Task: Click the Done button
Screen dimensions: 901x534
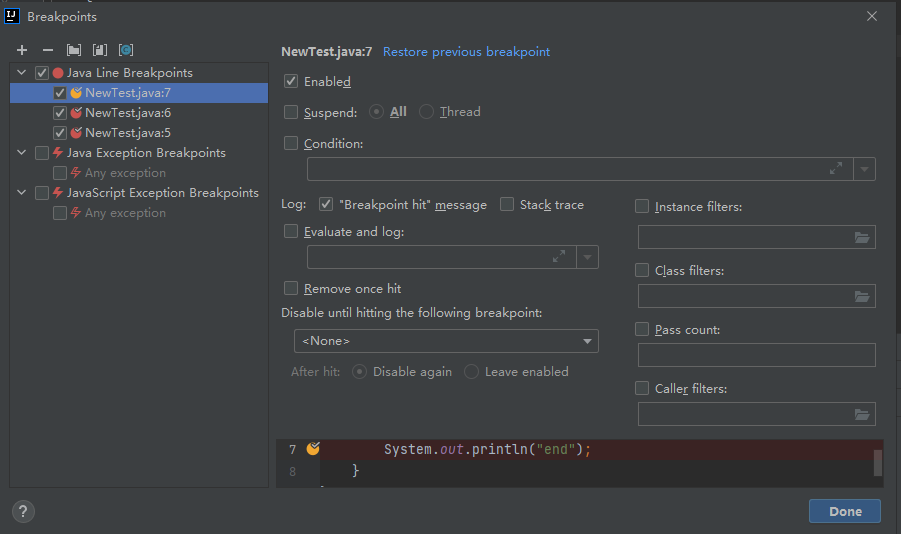Action: [x=844, y=511]
